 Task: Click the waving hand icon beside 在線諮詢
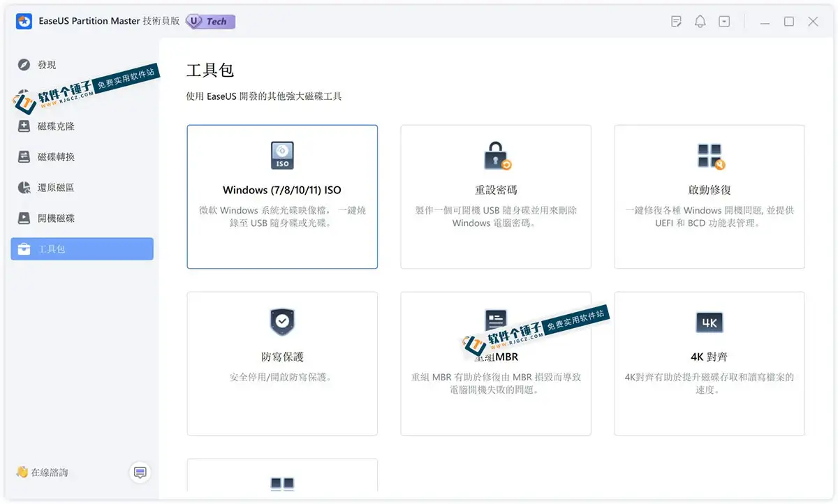(22, 473)
